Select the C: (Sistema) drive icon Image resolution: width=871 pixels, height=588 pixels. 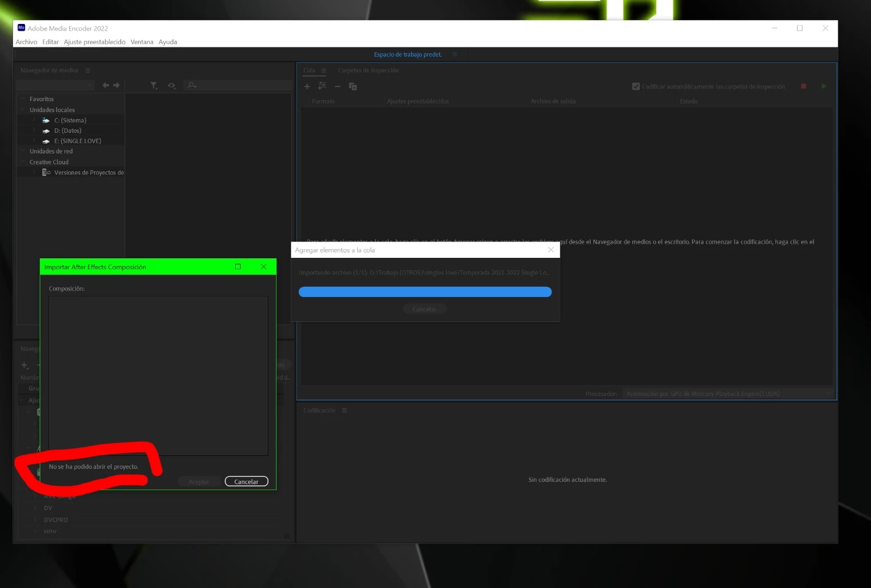pyautogui.click(x=46, y=120)
